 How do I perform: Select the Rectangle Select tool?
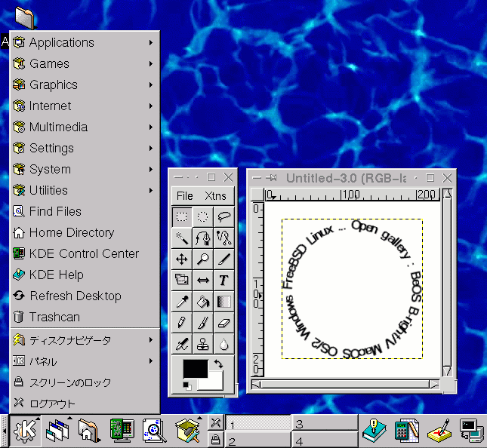[x=182, y=216]
